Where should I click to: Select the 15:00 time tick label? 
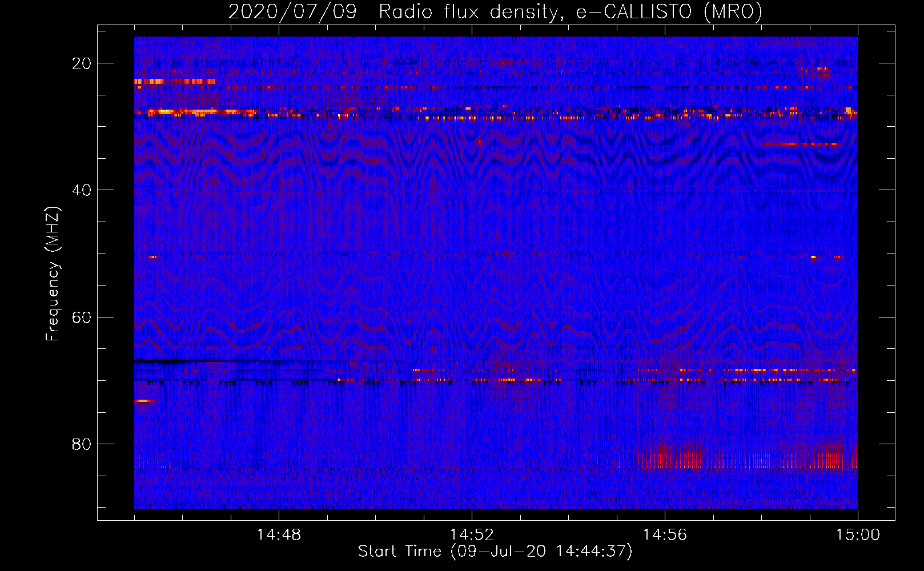point(858,535)
